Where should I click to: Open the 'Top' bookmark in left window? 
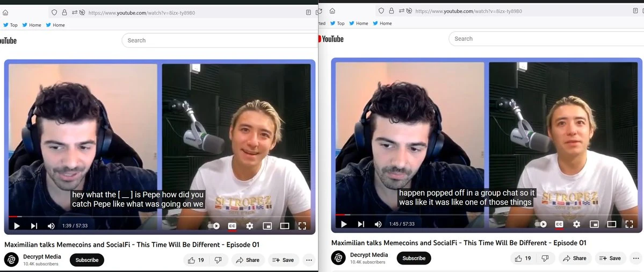(10, 25)
